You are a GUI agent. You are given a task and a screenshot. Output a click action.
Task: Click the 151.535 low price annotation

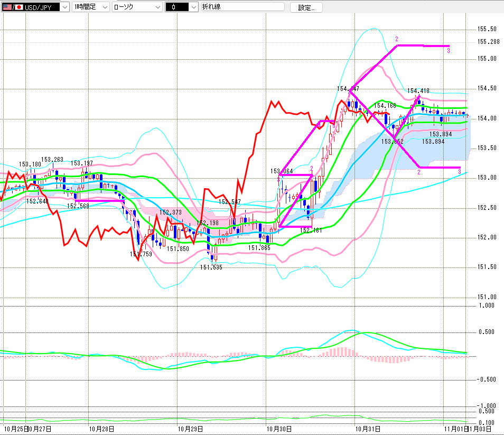[x=211, y=267]
